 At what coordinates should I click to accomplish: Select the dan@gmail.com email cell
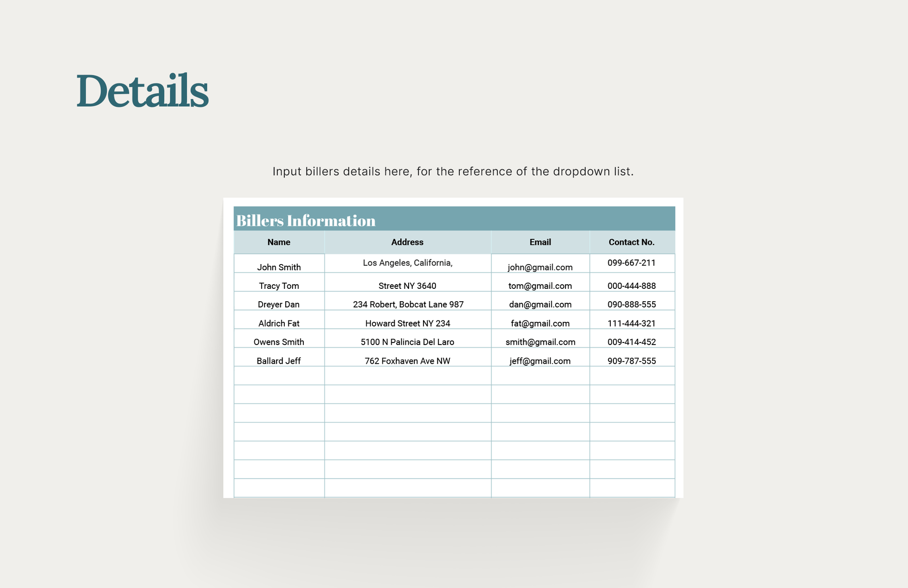tap(540, 301)
